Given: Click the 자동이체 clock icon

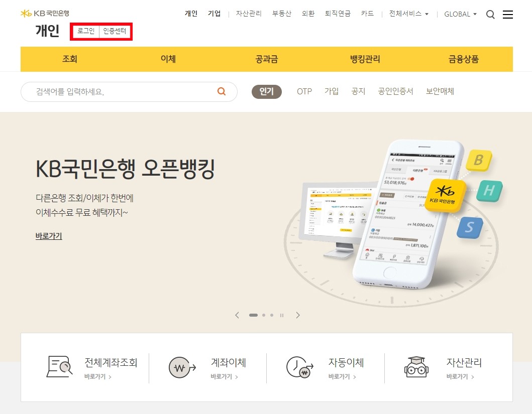Looking at the screenshot, I should (x=298, y=367).
